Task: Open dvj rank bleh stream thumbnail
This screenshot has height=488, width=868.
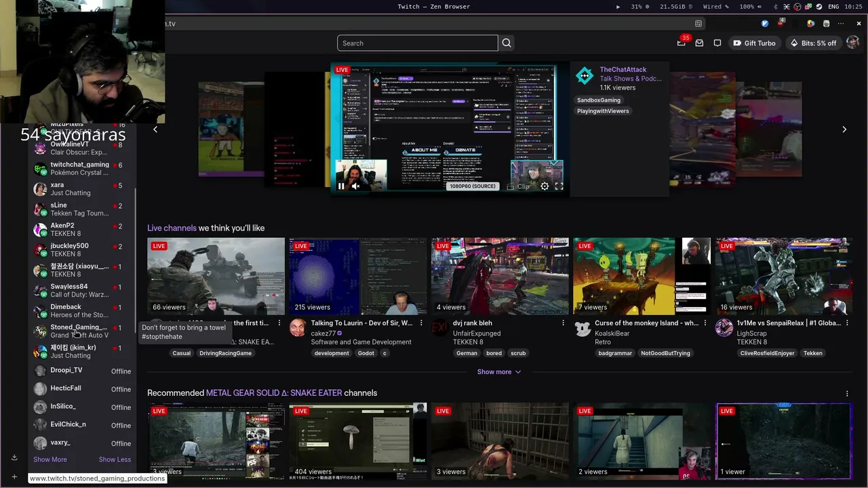Action: 500,276
